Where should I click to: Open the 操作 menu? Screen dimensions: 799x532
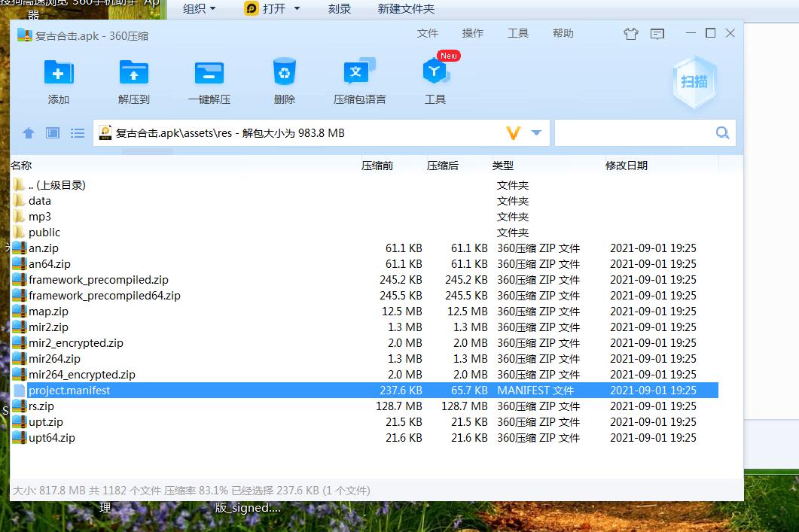472,33
